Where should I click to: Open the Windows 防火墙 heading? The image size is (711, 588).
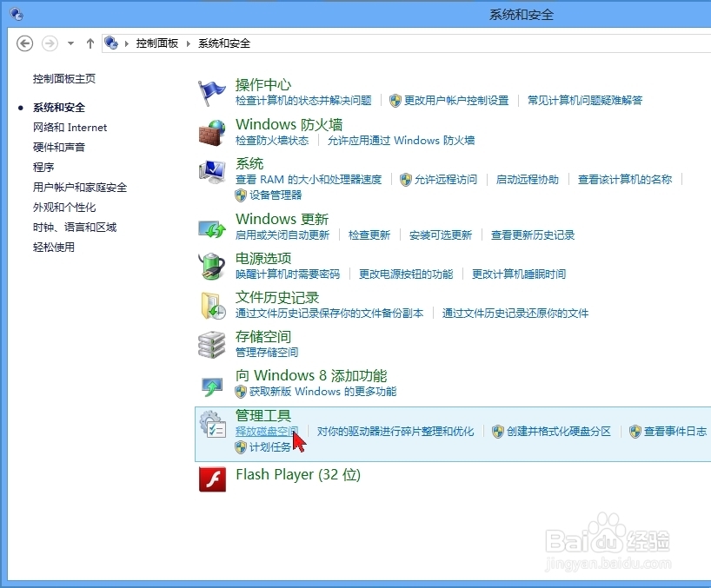(x=289, y=124)
